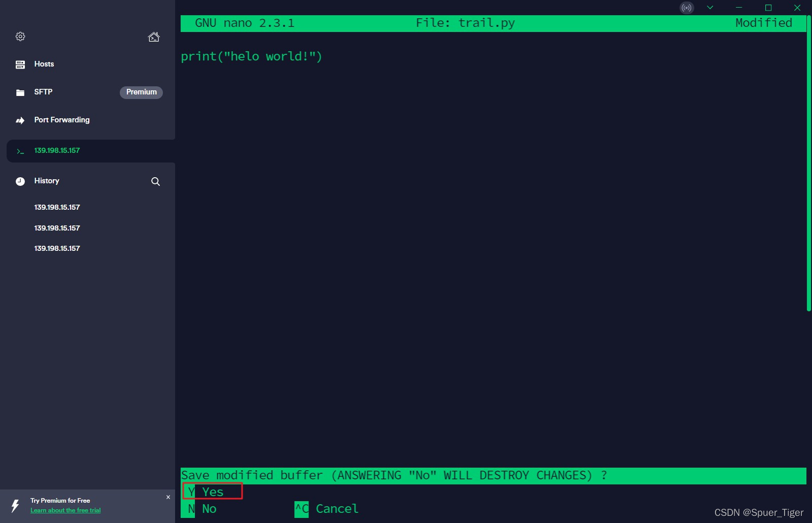Image resolution: width=812 pixels, height=523 pixels.
Task: Click the 'GNU nano 2.3.1' header text
Action: click(245, 23)
